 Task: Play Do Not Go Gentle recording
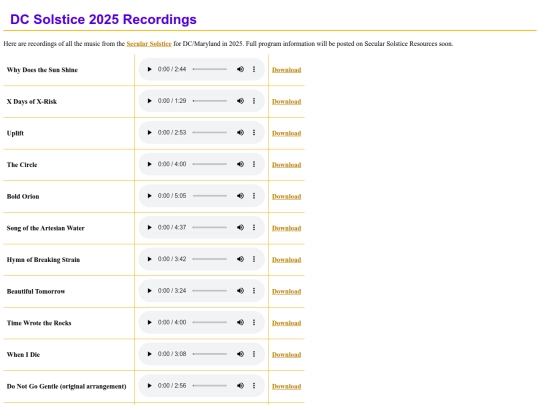click(x=149, y=386)
